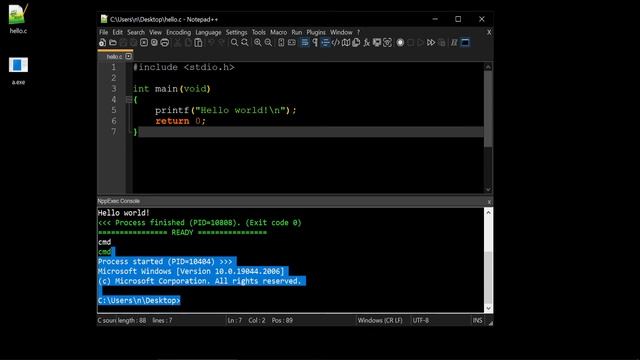
Task: Click Run Macro Multiple Times icon
Action: pos(431,42)
